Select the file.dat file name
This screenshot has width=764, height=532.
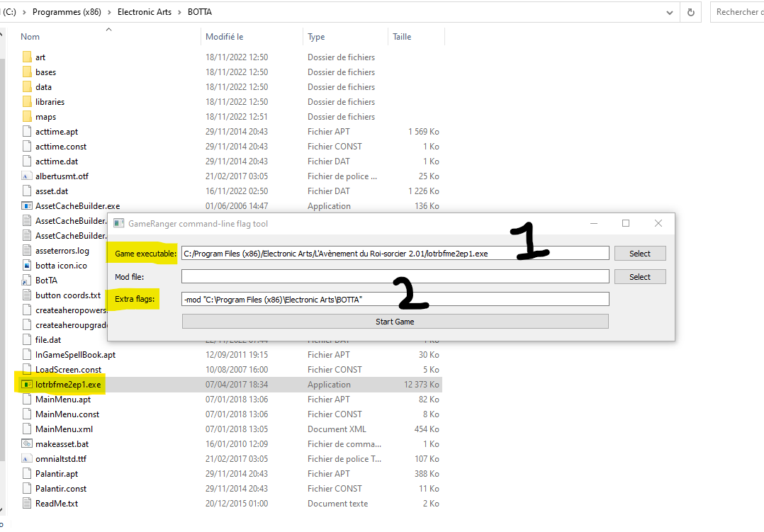point(48,340)
